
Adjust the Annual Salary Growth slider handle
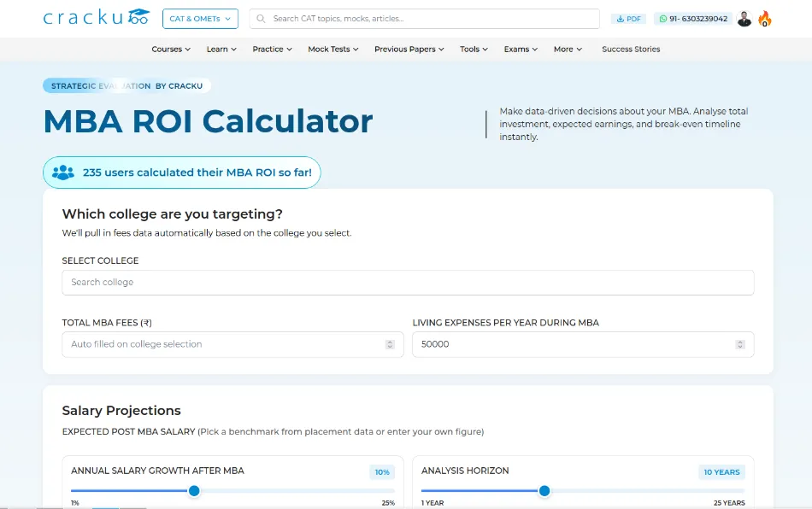pos(194,491)
